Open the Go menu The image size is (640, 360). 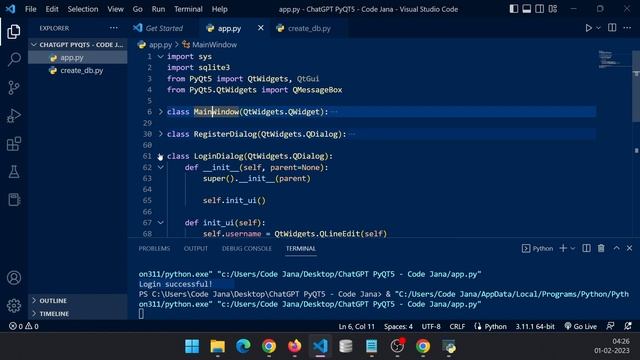click(x=138, y=9)
